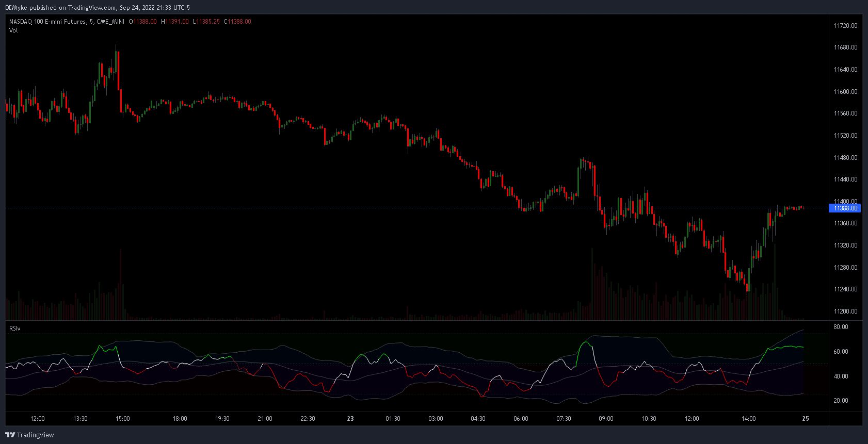Screen dimensions: 868x444
Task: Select the blue 11388.00 current price tag
Action: click(844, 208)
